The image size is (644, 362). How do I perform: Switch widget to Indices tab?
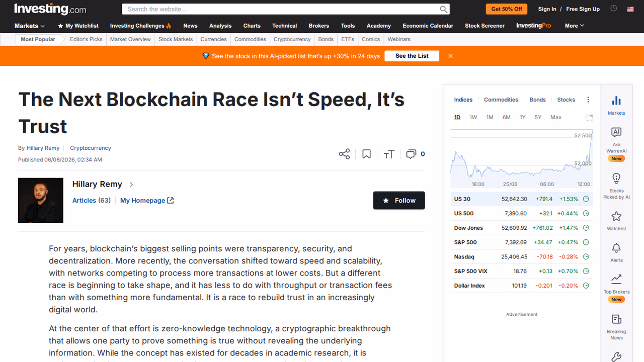coord(463,100)
